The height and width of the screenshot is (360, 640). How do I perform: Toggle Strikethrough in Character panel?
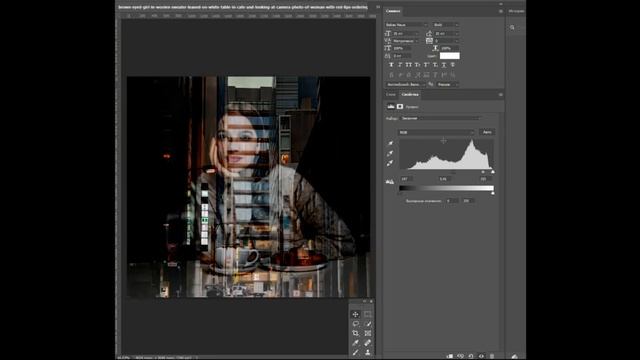(x=453, y=65)
